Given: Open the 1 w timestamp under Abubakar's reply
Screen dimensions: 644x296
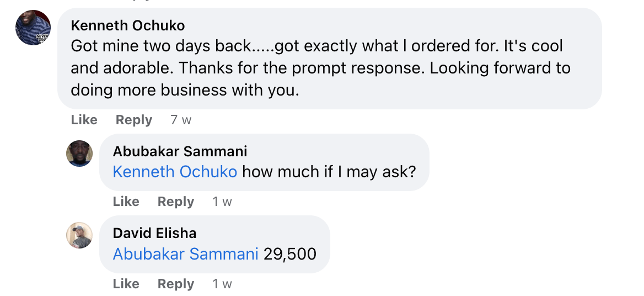Looking at the screenshot, I should click(x=222, y=202).
